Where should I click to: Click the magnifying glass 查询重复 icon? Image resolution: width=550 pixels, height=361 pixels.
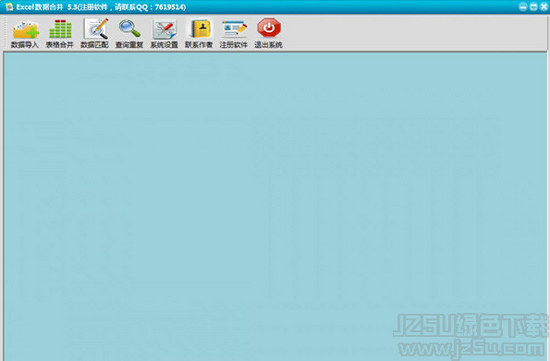pos(129,28)
